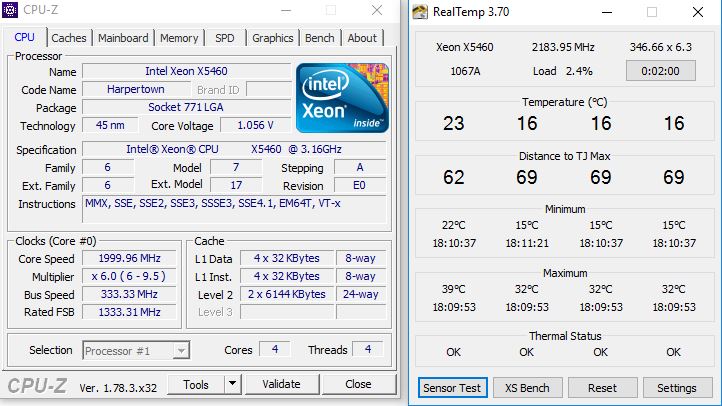Viewport: 722px width, 406px height.
Task: Click the CPU-Z app icon in title bar
Action: click(x=10, y=10)
